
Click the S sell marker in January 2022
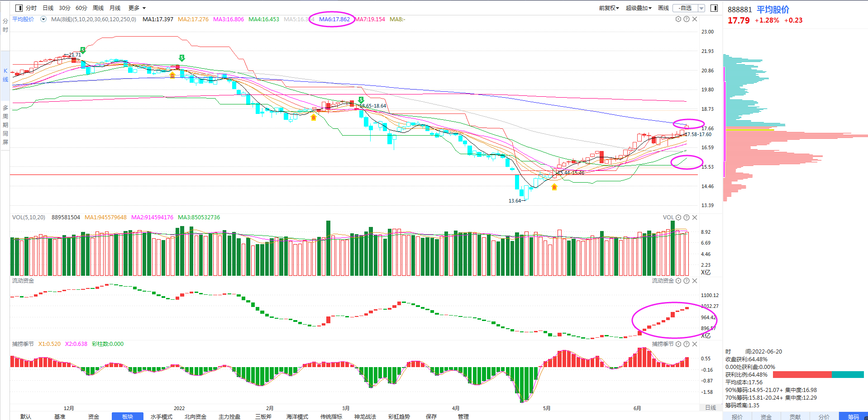(x=182, y=58)
